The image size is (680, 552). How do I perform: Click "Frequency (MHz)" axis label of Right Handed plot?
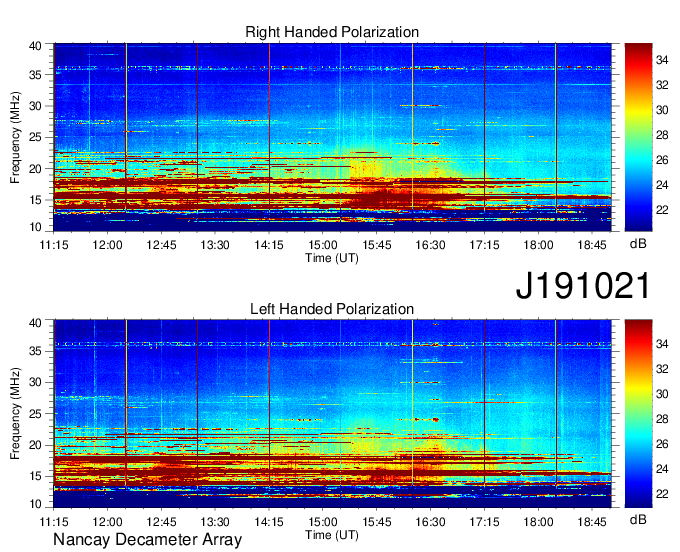point(15,137)
